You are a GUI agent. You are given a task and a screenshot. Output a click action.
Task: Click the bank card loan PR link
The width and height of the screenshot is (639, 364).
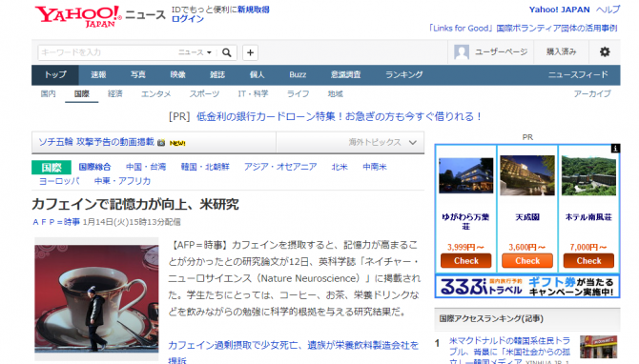pyautogui.click(x=340, y=116)
